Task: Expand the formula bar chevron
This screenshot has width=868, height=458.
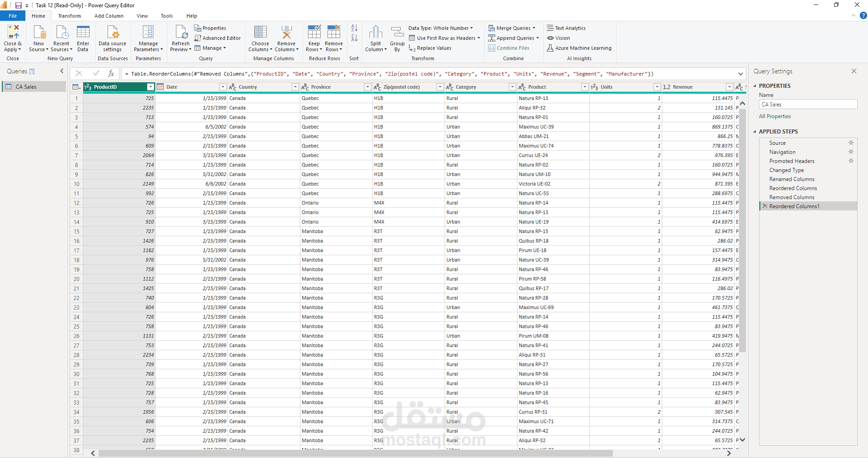Action: 740,74
